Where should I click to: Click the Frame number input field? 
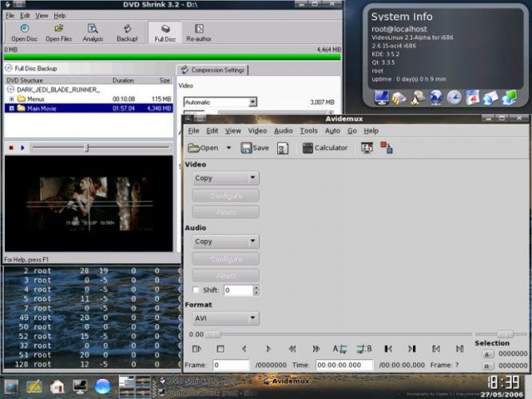[x=231, y=365]
